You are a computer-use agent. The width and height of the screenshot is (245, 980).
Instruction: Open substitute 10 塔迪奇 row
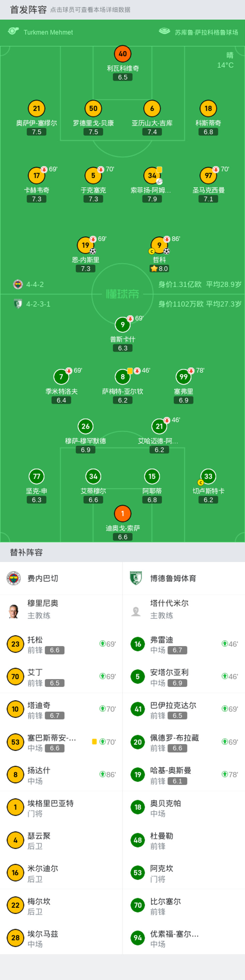(x=61, y=709)
